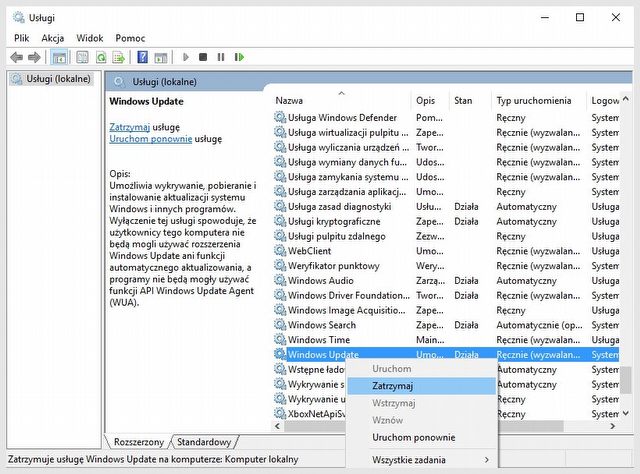Click the Usługi window title gear icon

(18, 18)
